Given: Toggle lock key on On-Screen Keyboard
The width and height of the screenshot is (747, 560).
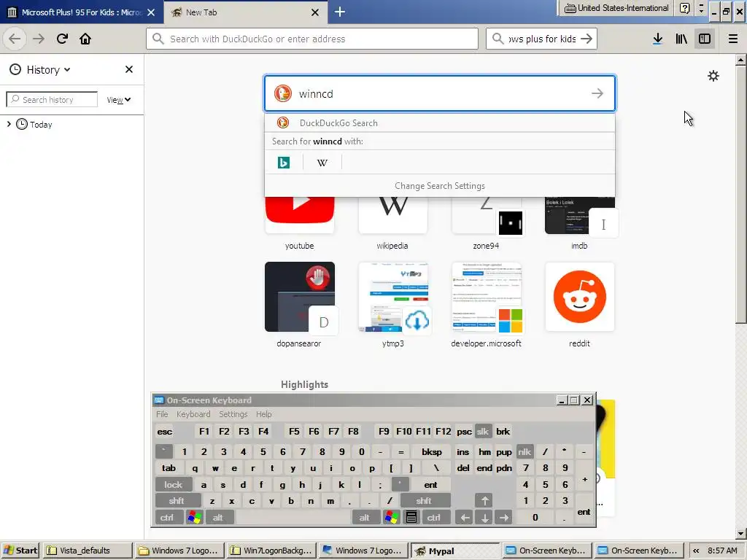Looking at the screenshot, I should point(174,485).
